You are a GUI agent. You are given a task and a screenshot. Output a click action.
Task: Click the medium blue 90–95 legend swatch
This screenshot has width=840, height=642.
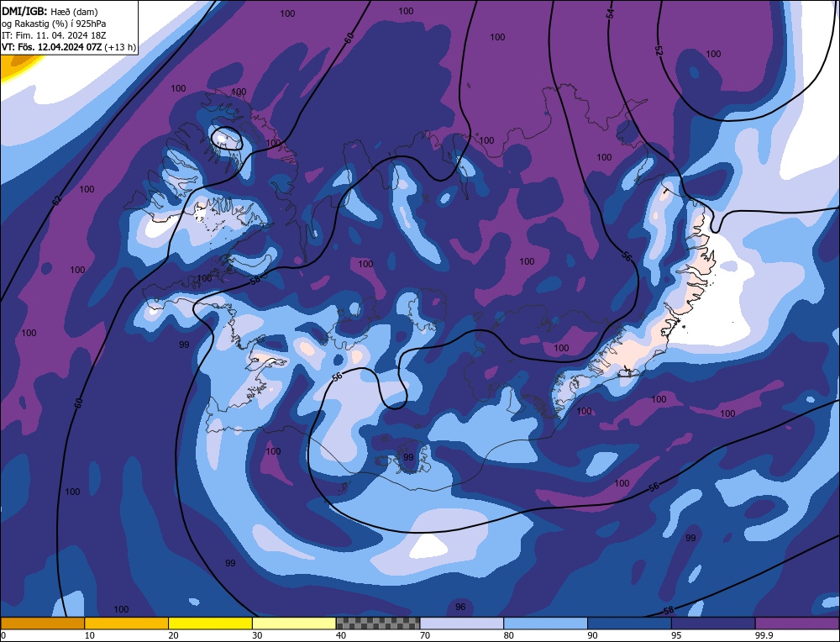pyautogui.click(x=629, y=623)
